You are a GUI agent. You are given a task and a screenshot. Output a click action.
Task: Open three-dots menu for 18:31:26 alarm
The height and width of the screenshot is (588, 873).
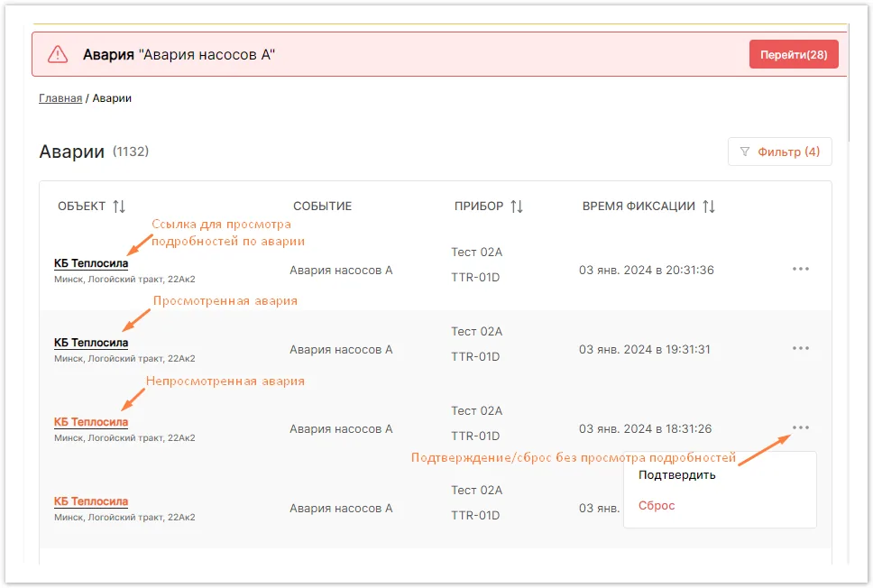pyautogui.click(x=801, y=427)
